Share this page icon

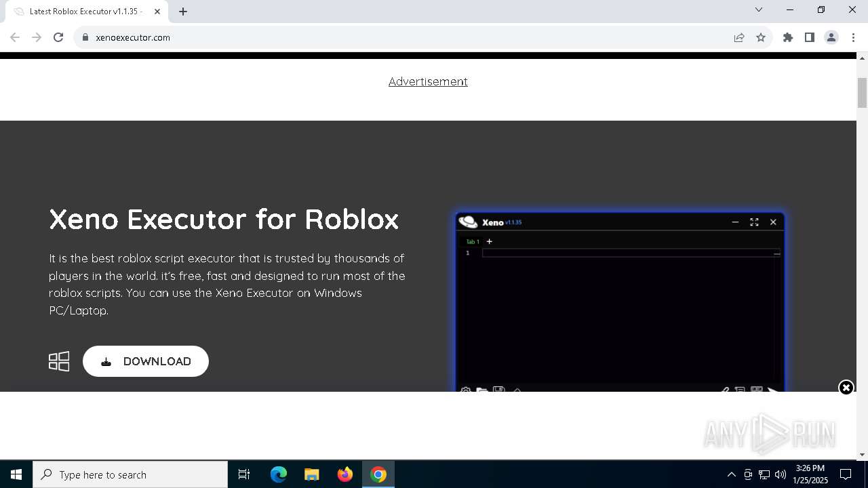click(x=739, y=38)
